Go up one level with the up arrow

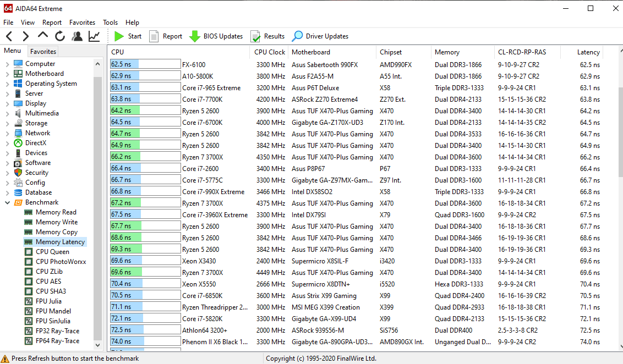tap(42, 36)
